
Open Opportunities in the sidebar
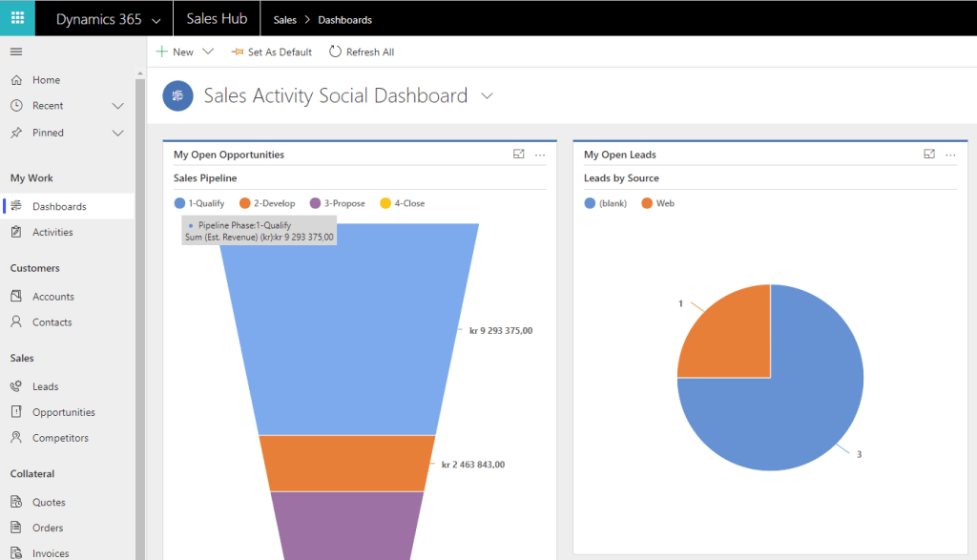coord(63,412)
